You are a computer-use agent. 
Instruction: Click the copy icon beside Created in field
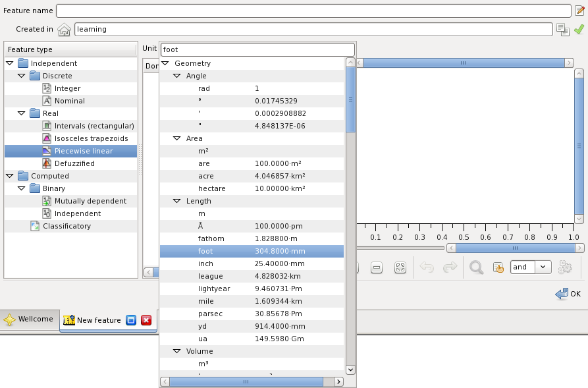pos(563,29)
